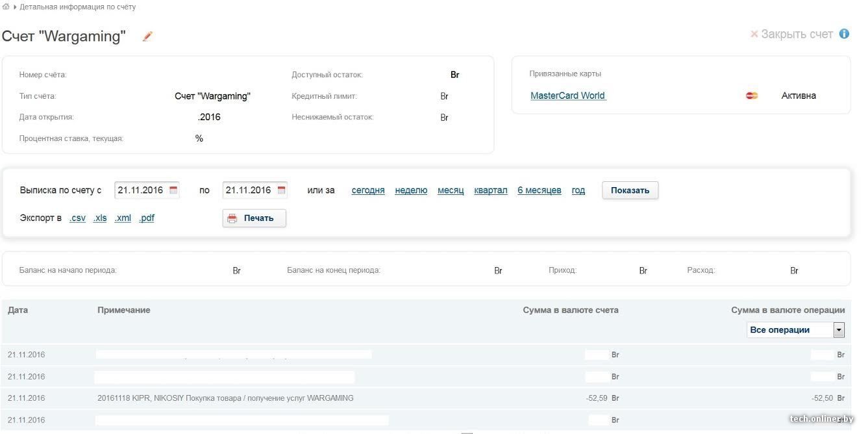Image resolution: width=868 pixels, height=434 pixels.
Task: Click the Доступный остаток label
Action: (327, 75)
